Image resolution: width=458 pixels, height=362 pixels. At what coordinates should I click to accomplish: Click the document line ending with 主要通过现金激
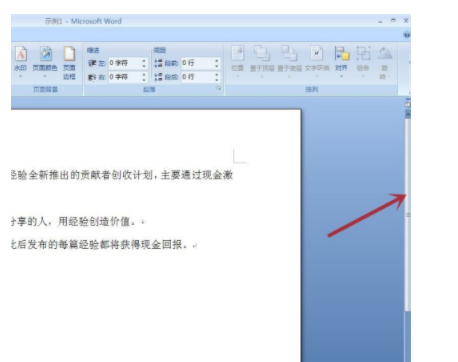[x=122, y=175]
